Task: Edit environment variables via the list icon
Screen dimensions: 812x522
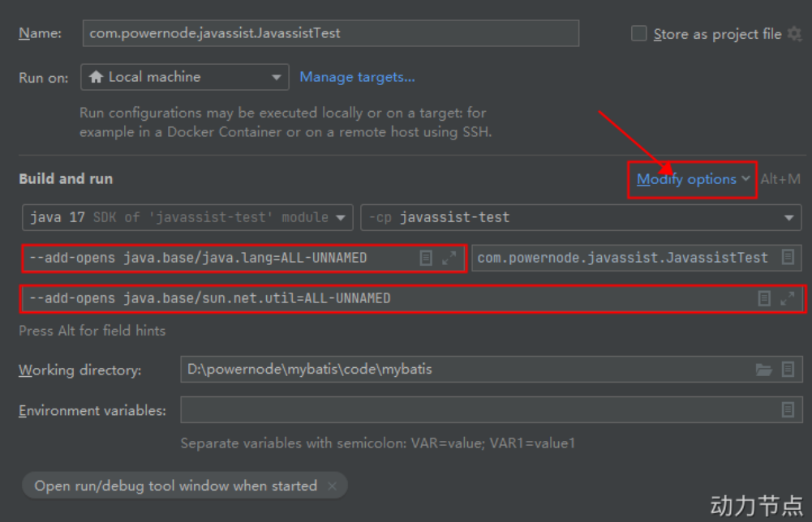Action: tap(788, 409)
